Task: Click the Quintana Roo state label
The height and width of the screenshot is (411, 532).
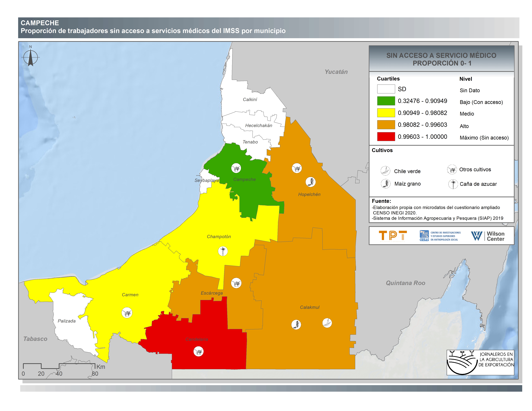Action: [x=405, y=283]
